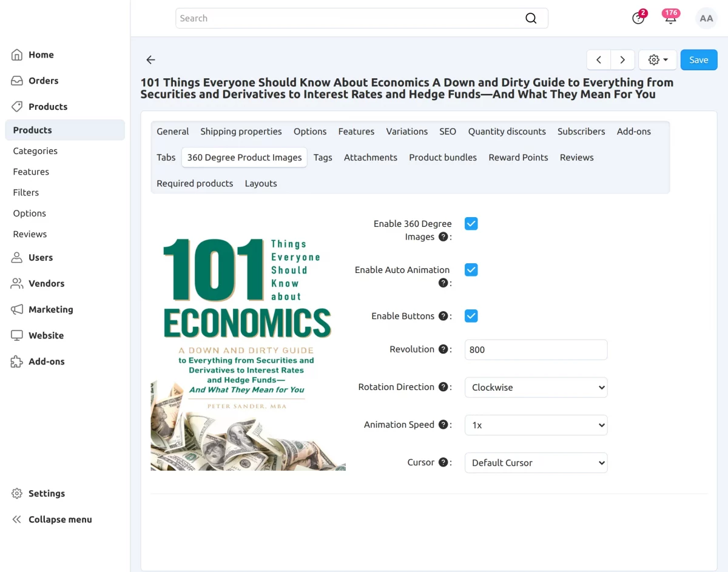Show help tooltip for Cursor
Viewport: 728px width, 572px height.
pyautogui.click(x=443, y=462)
